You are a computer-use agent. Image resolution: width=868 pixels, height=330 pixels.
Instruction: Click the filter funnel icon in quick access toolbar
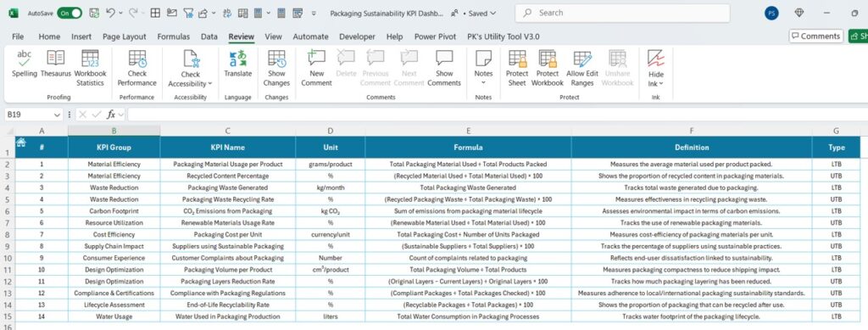click(188, 13)
